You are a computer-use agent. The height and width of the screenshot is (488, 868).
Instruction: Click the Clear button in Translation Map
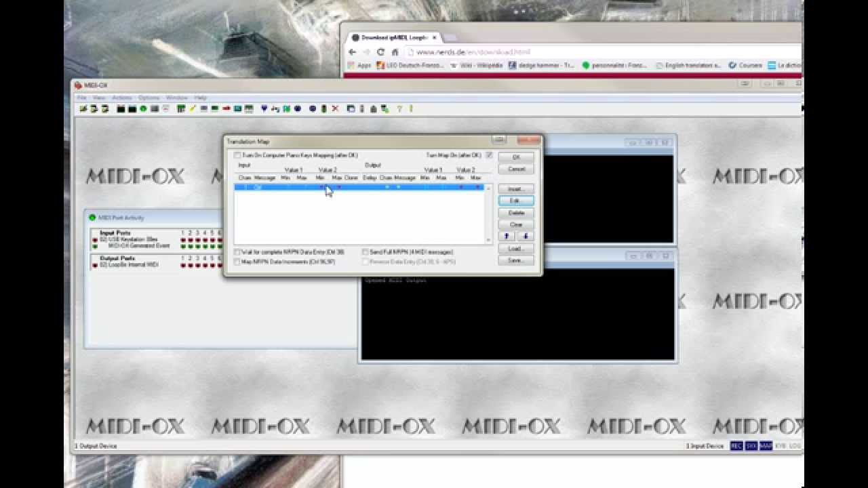pyautogui.click(x=516, y=224)
